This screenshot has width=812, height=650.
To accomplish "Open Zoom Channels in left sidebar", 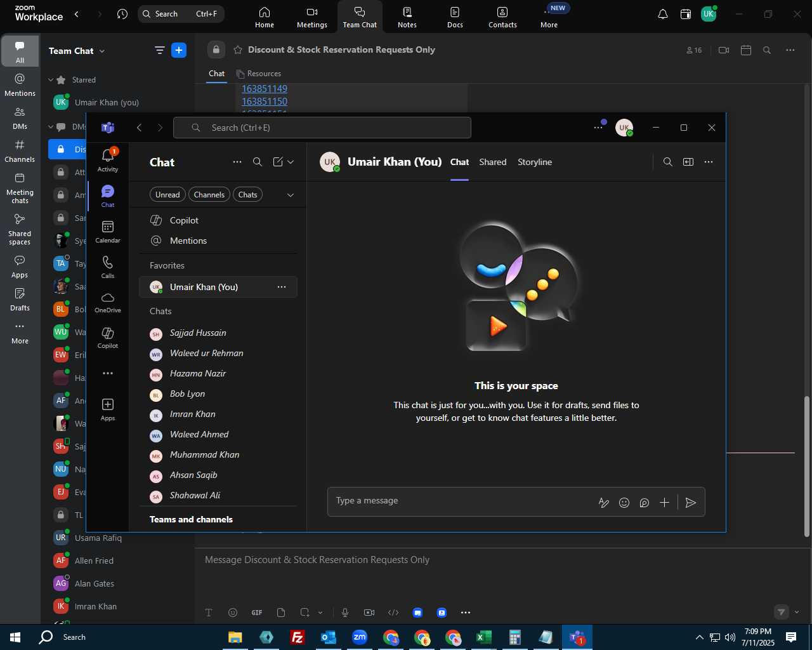I will (x=20, y=151).
